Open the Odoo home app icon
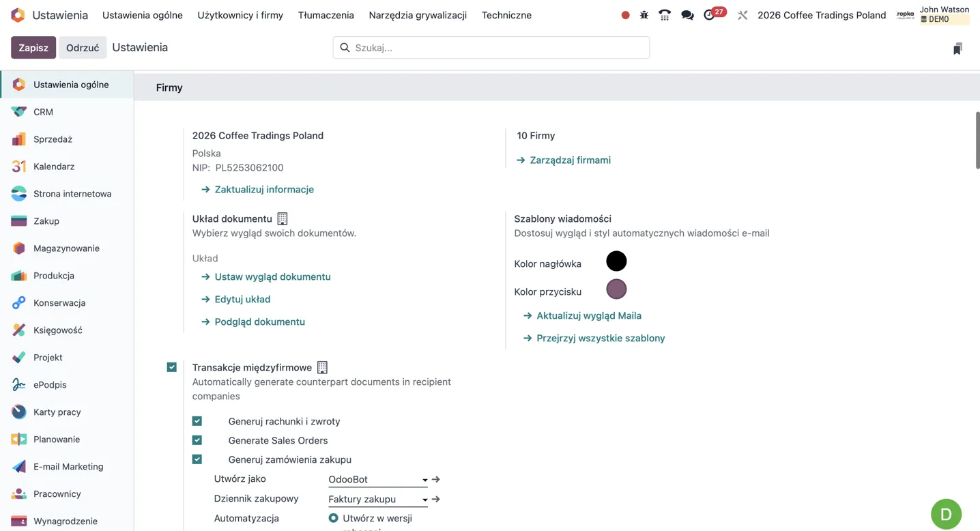The width and height of the screenshot is (980, 531). [x=18, y=15]
